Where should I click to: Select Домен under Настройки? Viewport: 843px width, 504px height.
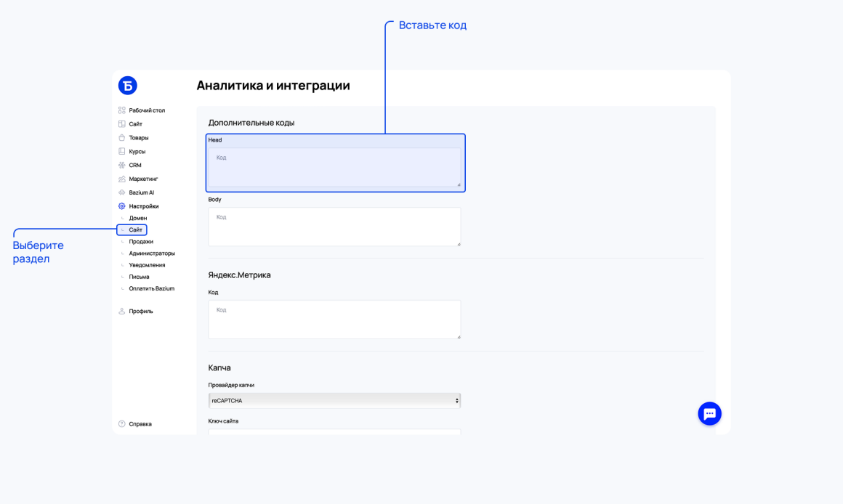tap(137, 218)
